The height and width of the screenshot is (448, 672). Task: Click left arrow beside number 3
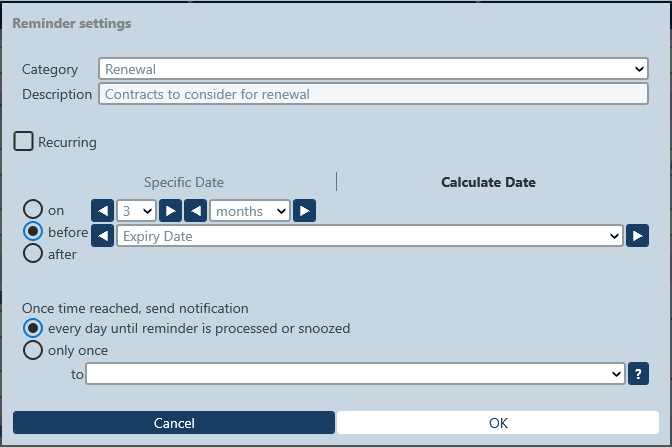101,211
